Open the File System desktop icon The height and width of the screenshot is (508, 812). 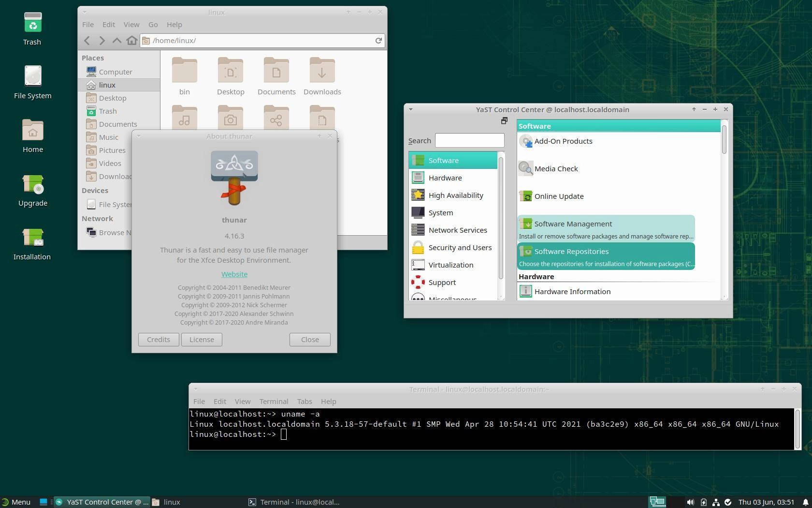[32, 82]
